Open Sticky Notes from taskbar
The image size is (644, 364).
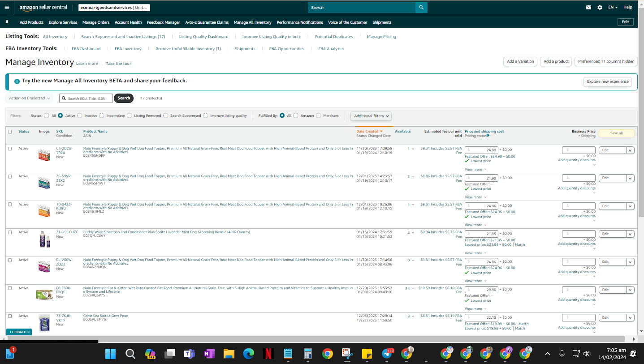[x=367, y=354]
